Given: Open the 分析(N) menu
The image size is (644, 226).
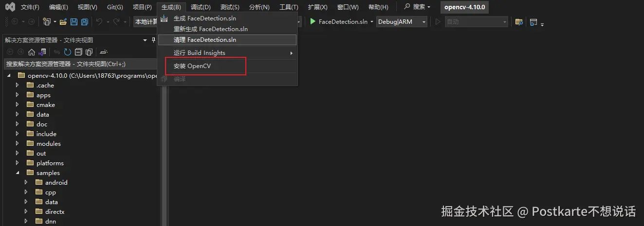Looking at the screenshot, I should pyautogui.click(x=259, y=7).
